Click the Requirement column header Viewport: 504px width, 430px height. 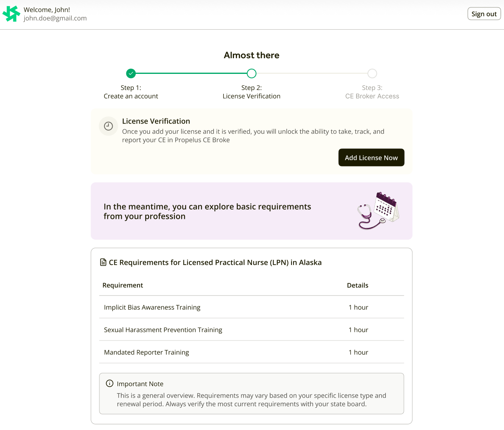tap(123, 285)
